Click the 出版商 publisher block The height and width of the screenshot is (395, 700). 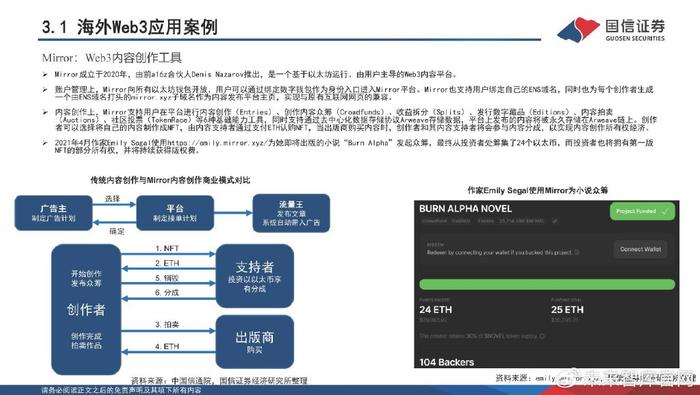pyautogui.click(x=254, y=341)
